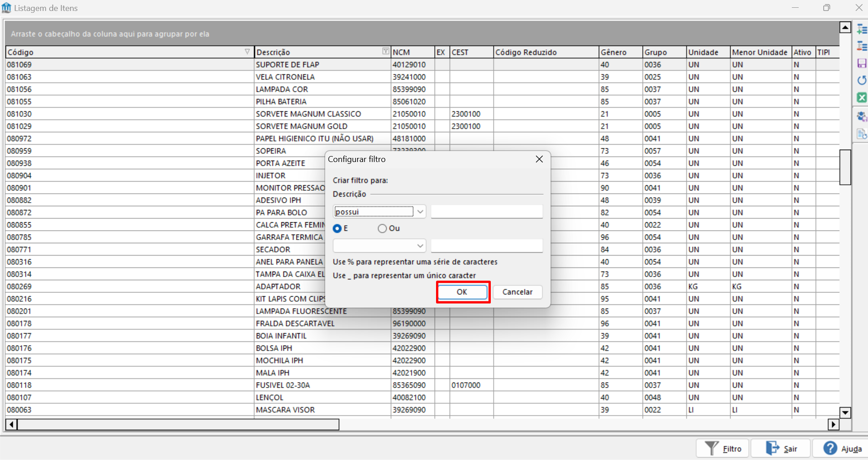Click scroll up arrow of vertical scrollbar
Screen dimensions: 868x460
tap(845, 27)
